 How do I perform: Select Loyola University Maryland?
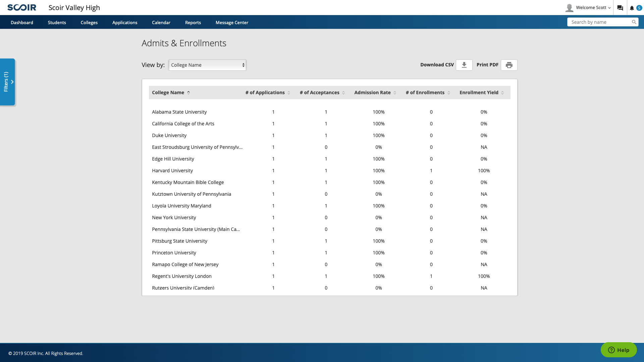click(x=181, y=206)
